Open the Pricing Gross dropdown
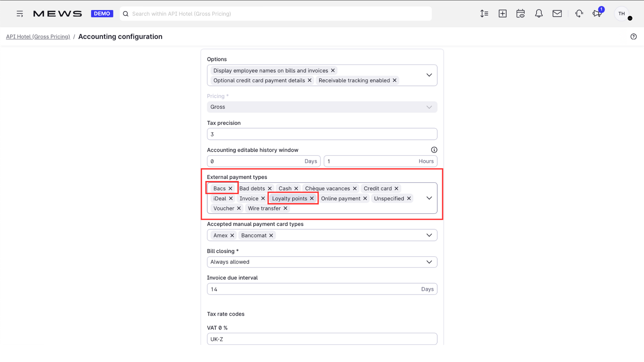The height and width of the screenshot is (362, 644). [x=322, y=107]
